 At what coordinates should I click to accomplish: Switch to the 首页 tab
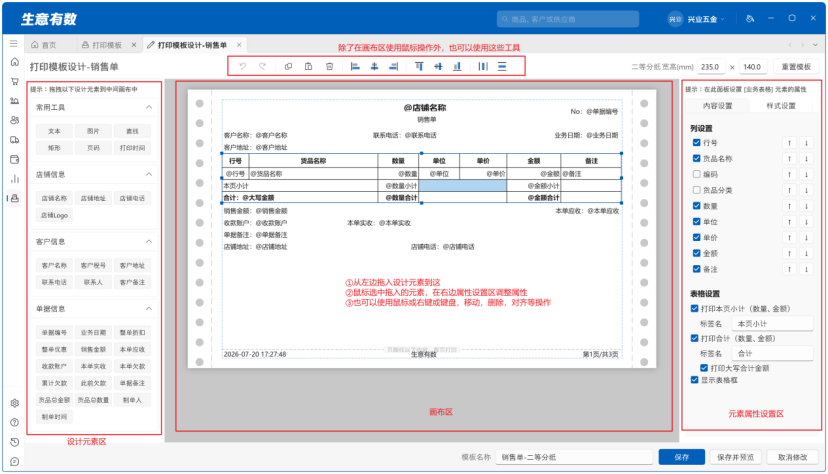point(44,45)
